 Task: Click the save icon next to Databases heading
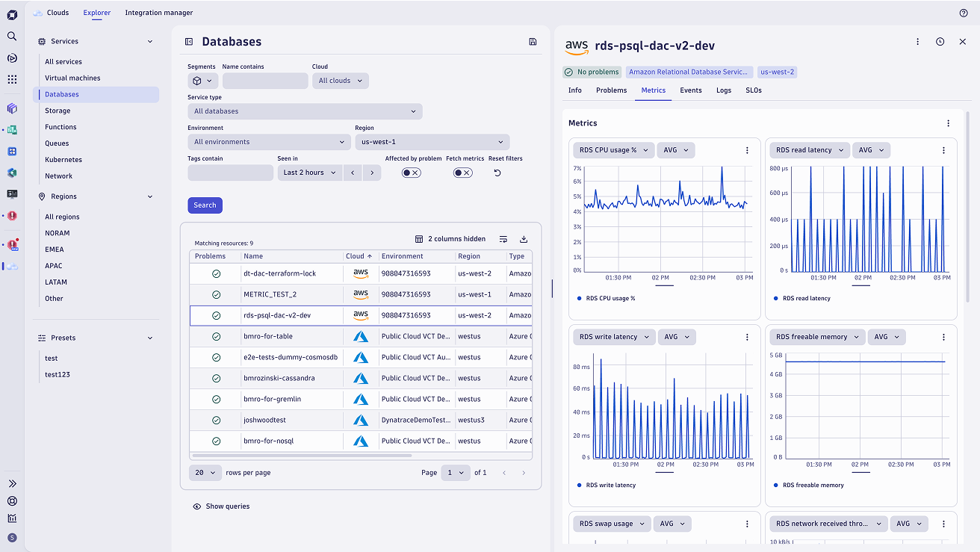(533, 42)
